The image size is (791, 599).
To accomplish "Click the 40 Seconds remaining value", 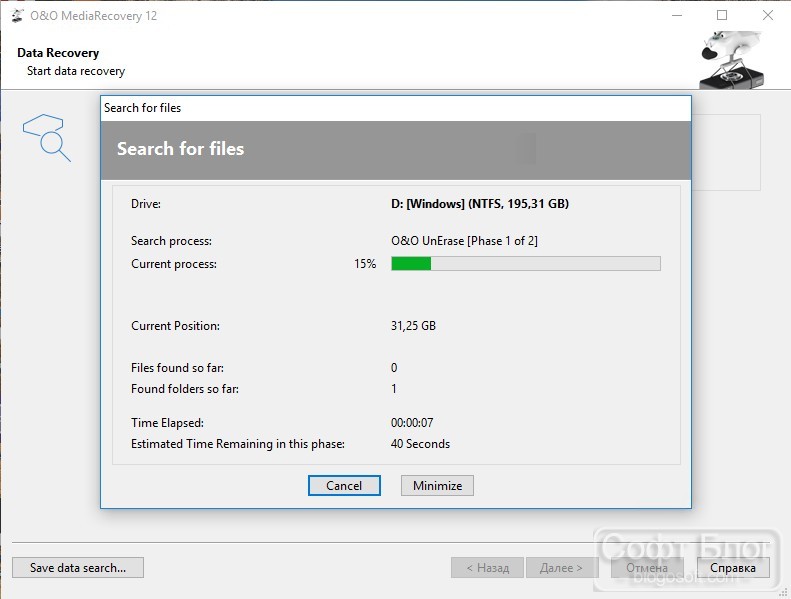I will (420, 444).
